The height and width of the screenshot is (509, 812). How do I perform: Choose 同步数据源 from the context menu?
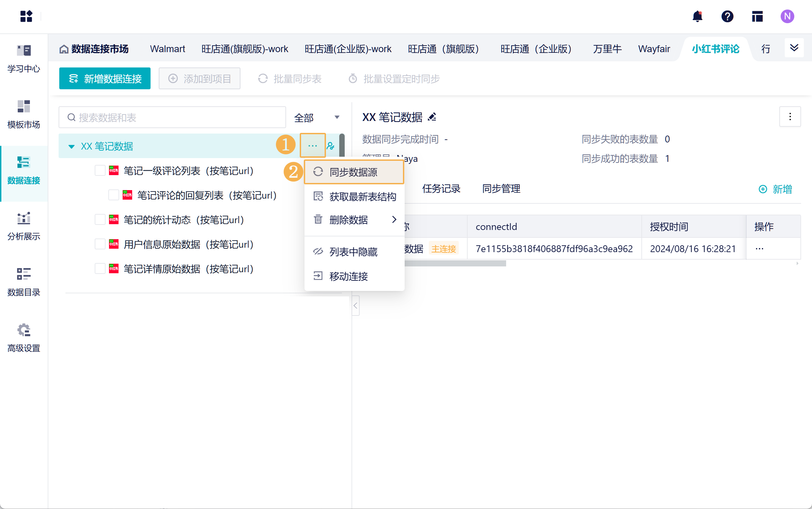coord(354,172)
